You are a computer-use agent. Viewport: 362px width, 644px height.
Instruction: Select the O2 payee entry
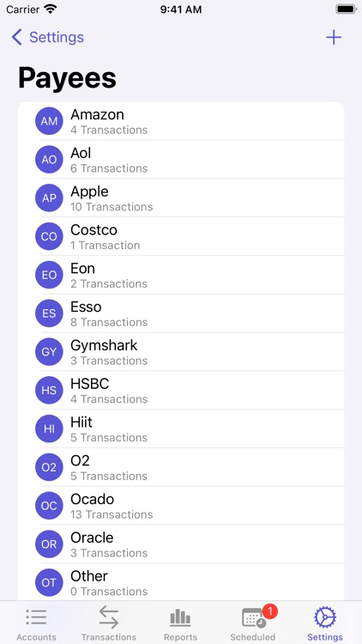pos(181,467)
